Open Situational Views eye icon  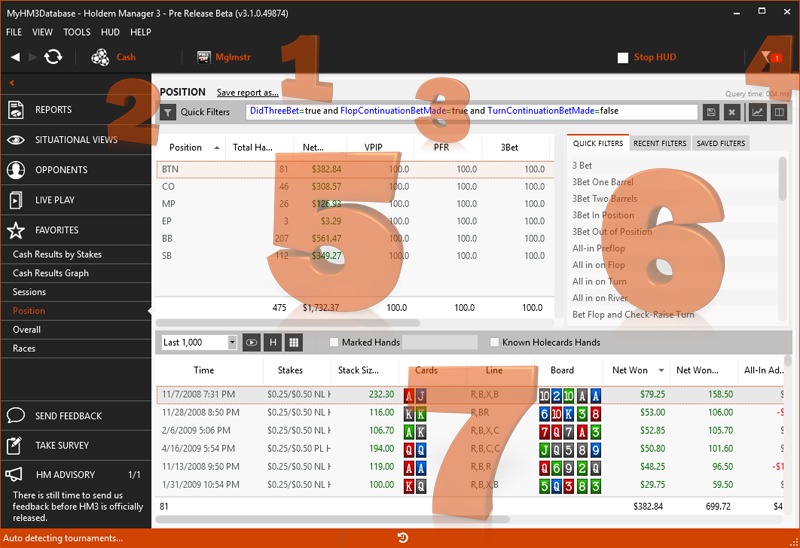pyautogui.click(x=16, y=140)
